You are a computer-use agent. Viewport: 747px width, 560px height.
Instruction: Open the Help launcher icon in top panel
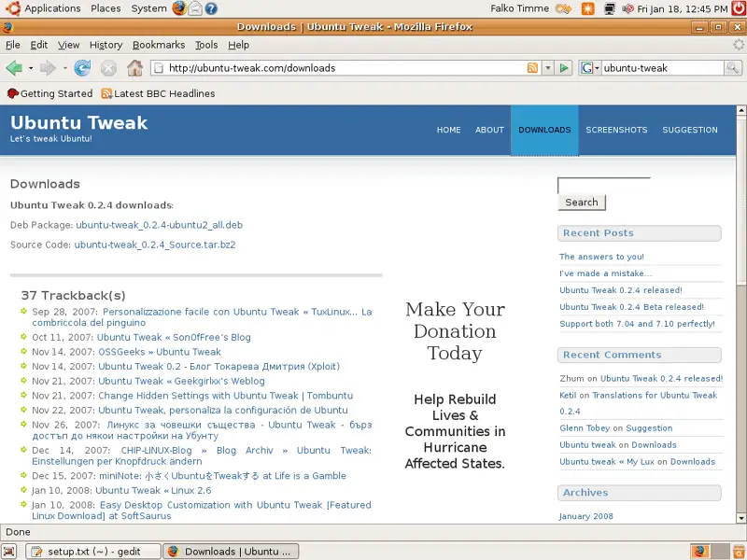click(x=211, y=8)
